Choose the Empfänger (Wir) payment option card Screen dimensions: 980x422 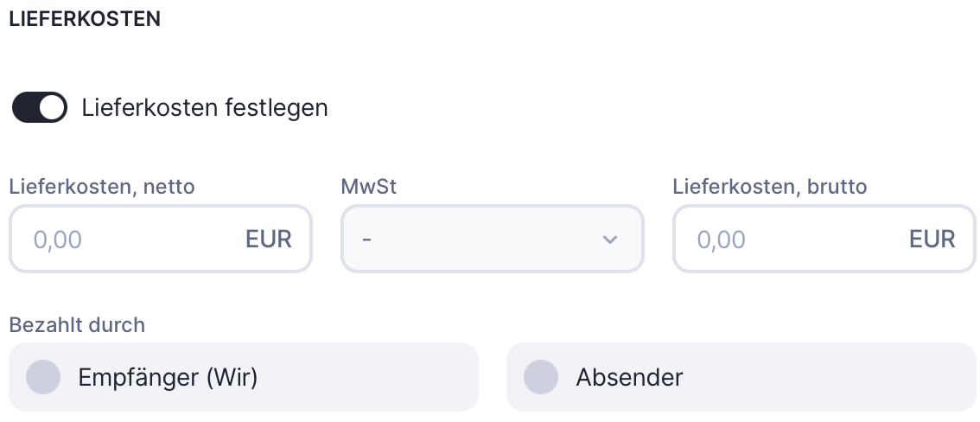[243, 377]
